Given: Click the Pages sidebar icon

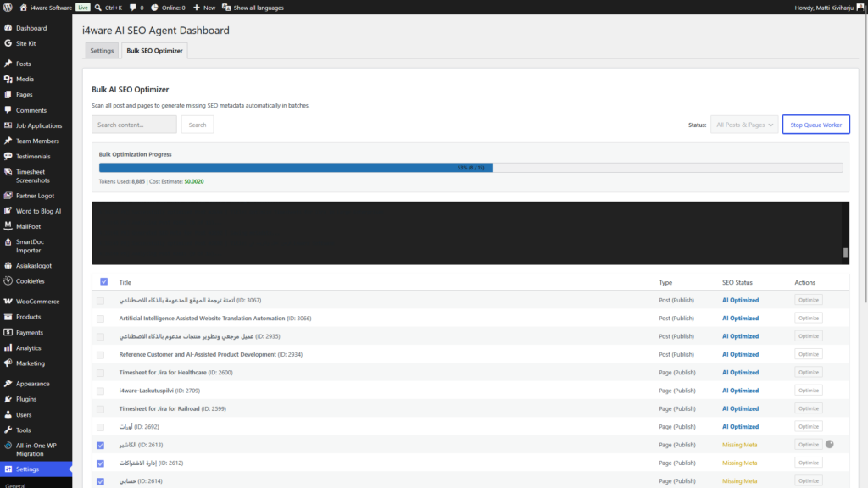Looking at the screenshot, I should pyautogui.click(x=8, y=95).
